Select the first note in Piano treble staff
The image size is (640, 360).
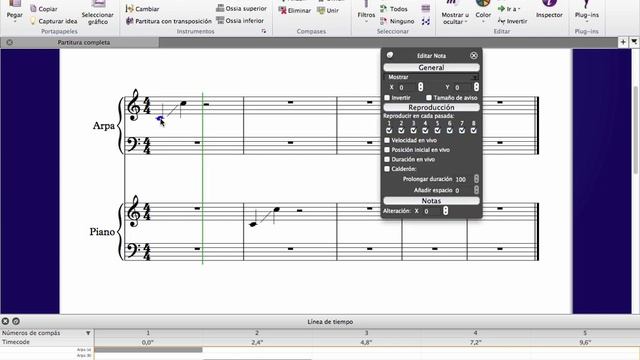[x=253, y=224]
